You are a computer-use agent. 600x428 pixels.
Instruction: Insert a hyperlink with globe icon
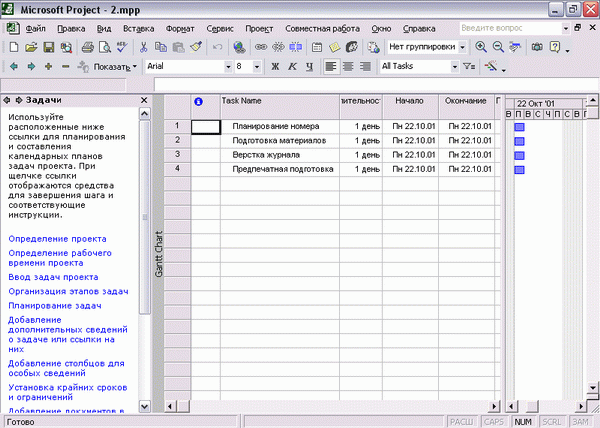[x=239, y=47]
